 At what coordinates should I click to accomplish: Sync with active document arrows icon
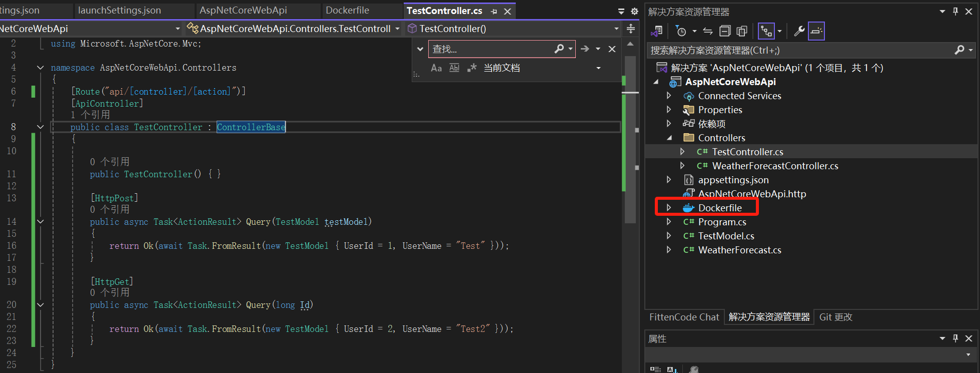click(x=708, y=31)
